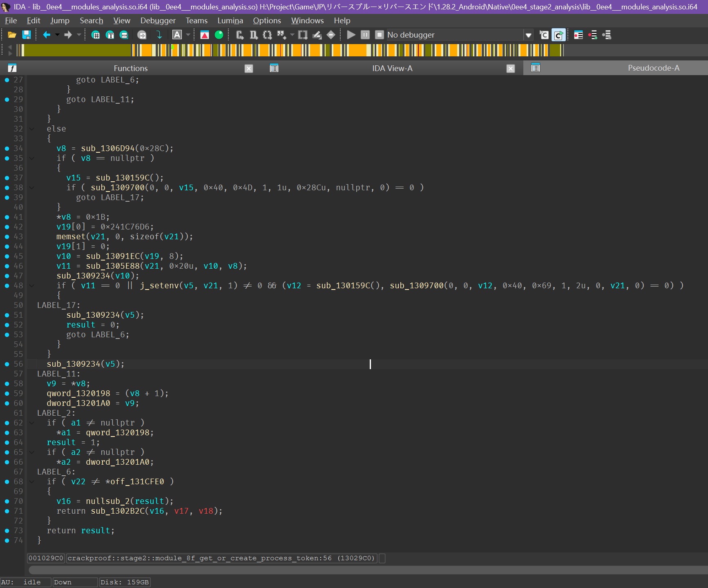Switch to the IDA View-A tab

[x=392, y=68]
